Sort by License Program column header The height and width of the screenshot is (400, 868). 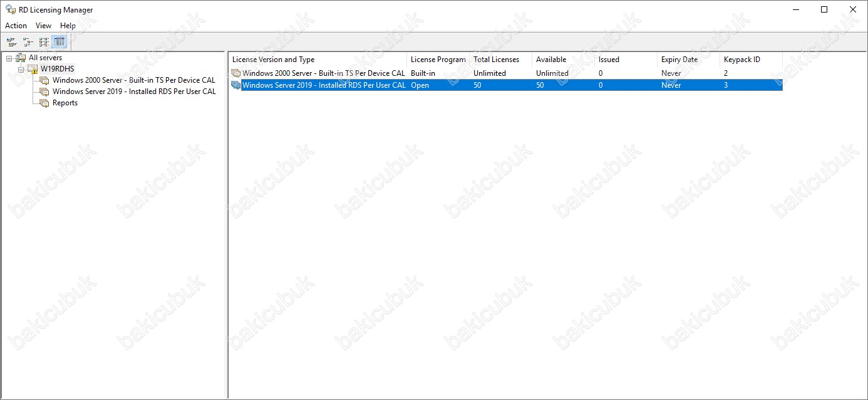point(438,60)
